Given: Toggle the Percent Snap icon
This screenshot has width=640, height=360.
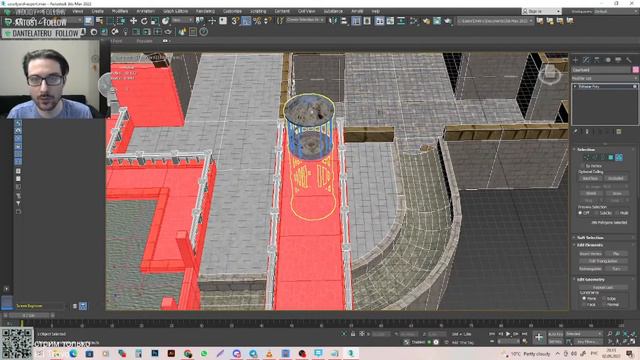Looking at the screenshot, I should coord(257,21).
